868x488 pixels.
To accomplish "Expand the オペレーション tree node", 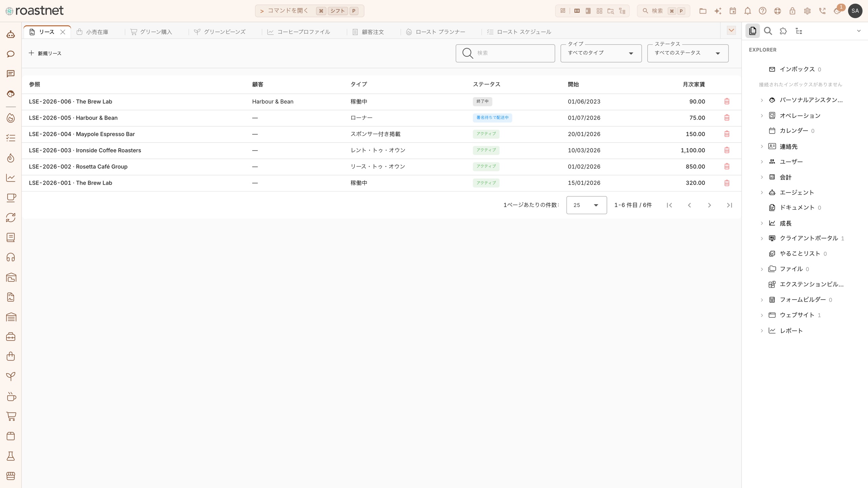I will (762, 116).
